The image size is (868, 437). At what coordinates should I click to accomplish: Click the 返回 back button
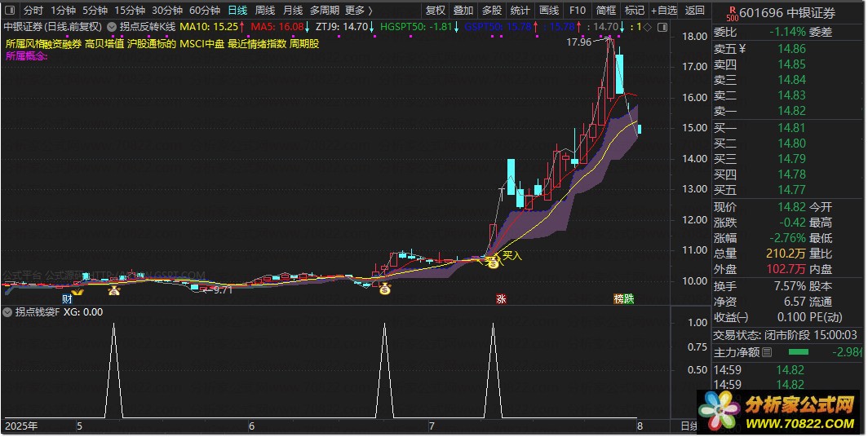click(695, 11)
